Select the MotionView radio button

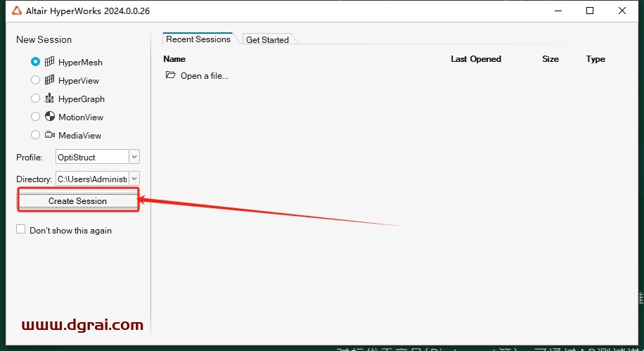pyautogui.click(x=35, y=116)
